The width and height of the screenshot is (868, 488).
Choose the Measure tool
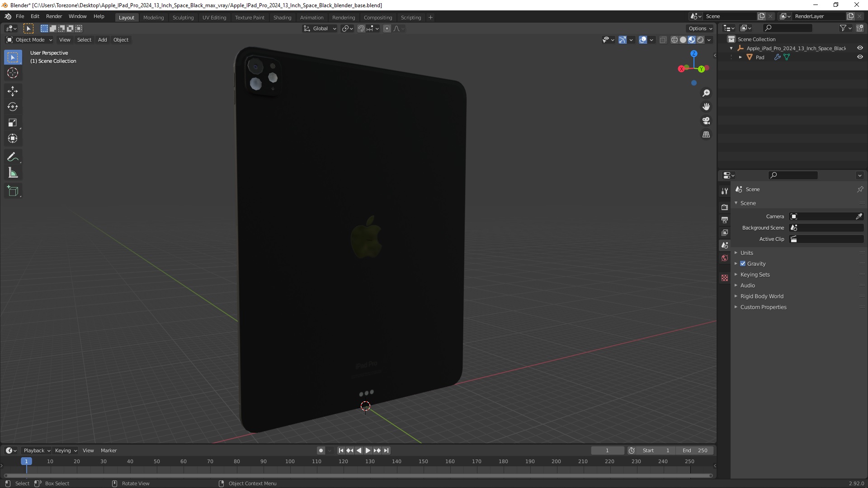coord(13,173)
